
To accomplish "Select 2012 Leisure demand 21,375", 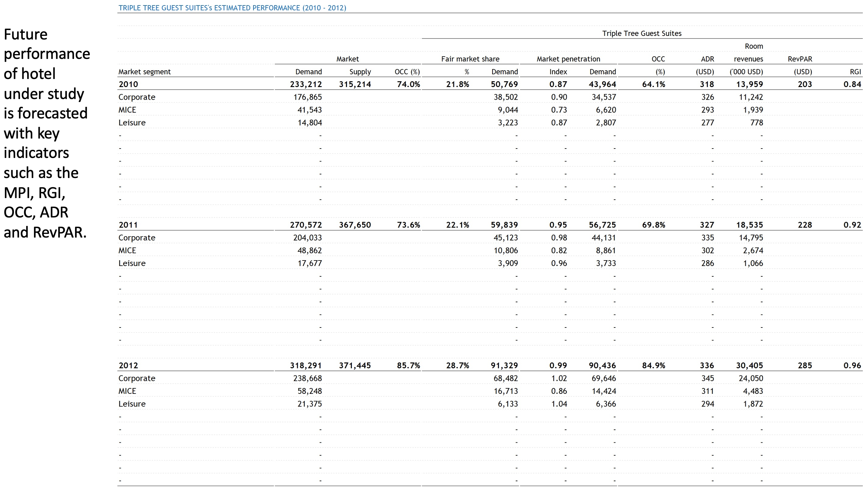I will [309, 404].
